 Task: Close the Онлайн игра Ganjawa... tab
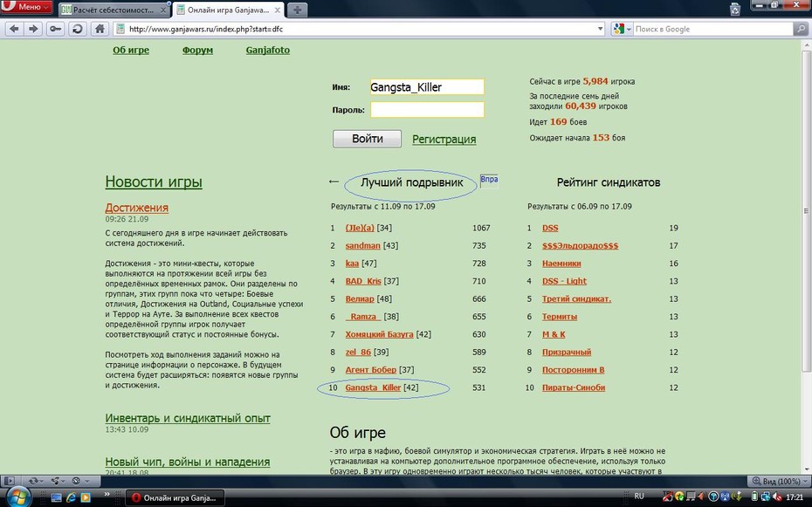[x=277, y=10]
